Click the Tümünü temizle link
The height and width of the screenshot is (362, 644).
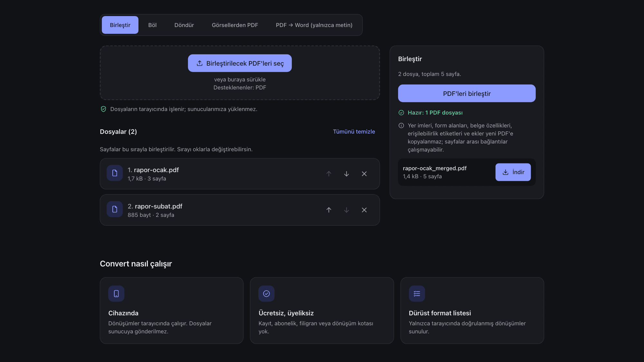point(354,132)
